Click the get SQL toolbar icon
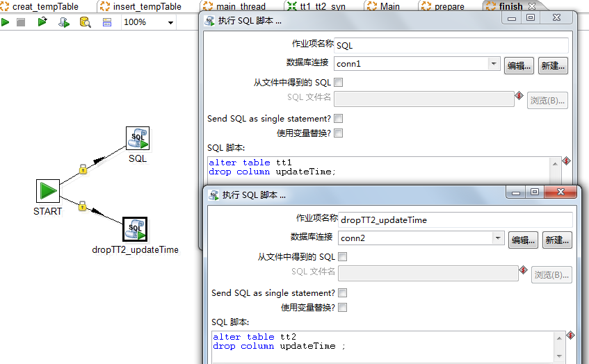Viewport: 589px width, 364px height. [x=64, y=22]
